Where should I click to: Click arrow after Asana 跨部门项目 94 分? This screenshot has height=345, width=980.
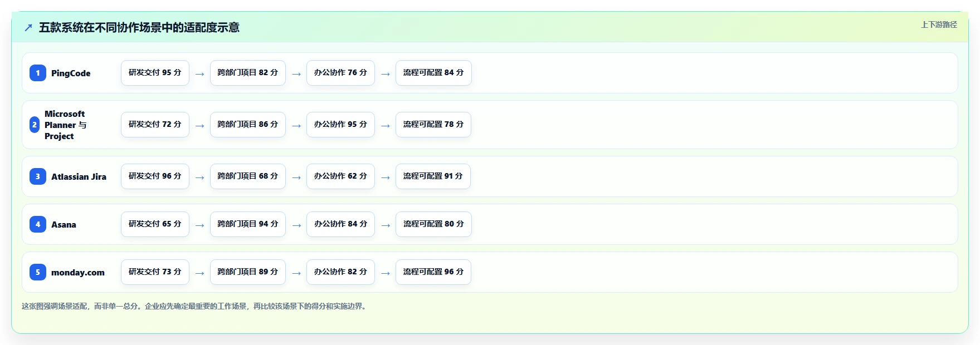tap(296, 225)
